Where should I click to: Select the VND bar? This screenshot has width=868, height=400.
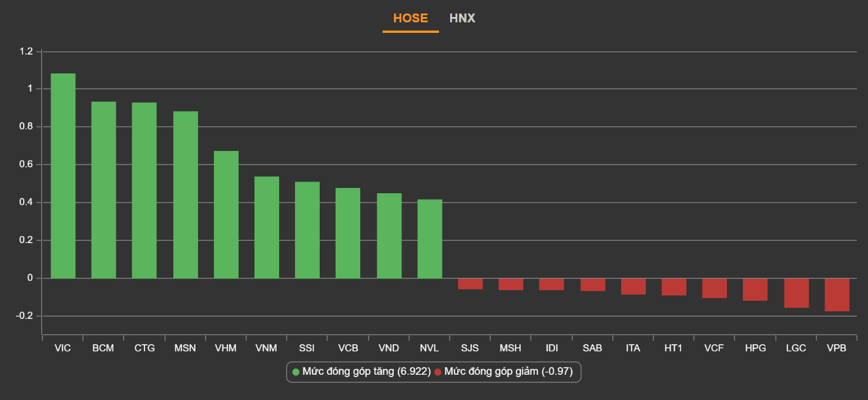[x=389, y=236]
